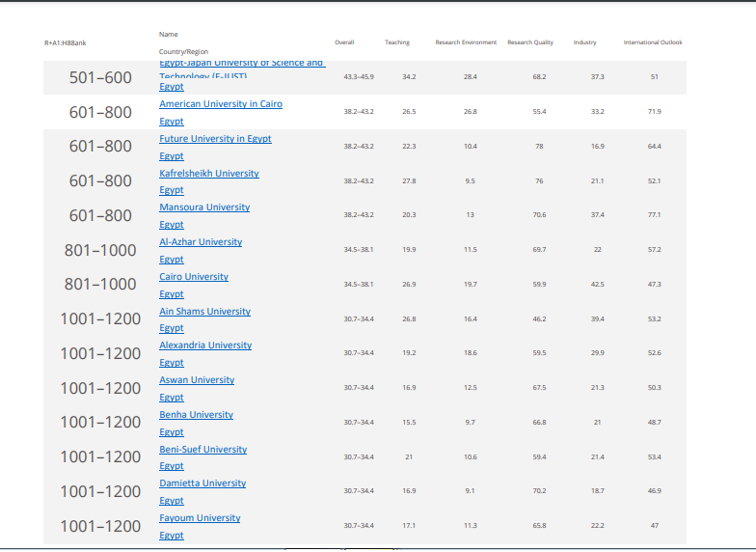Open the American University in Cairo link

click(x=221, y=104)
